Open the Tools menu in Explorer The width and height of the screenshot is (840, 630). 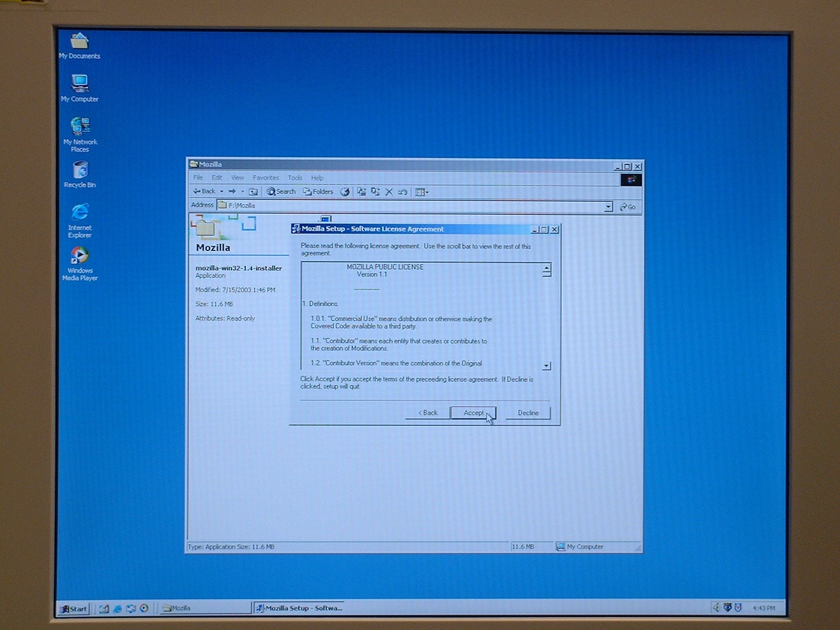[295, 178]
